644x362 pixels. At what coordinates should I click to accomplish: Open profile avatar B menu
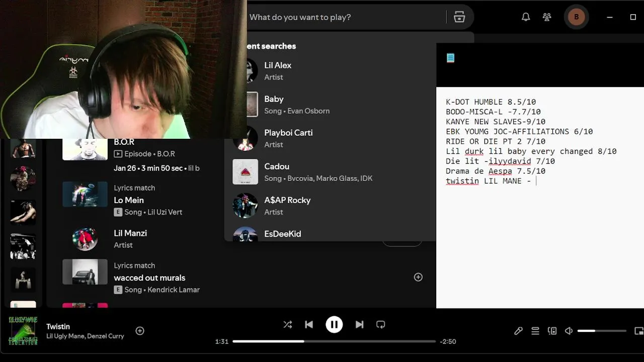point(576,17)
